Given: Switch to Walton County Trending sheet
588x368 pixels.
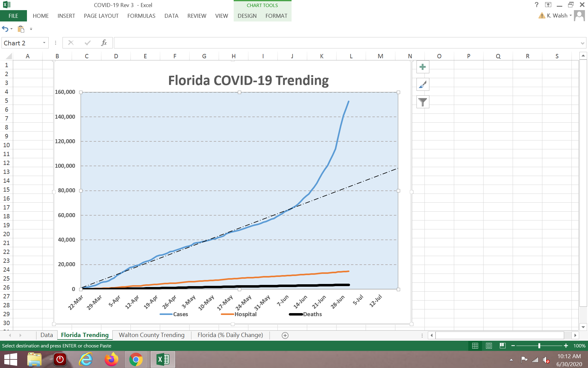Looking at the screenshot, I should pyautogui.click(x=152, y=335).
